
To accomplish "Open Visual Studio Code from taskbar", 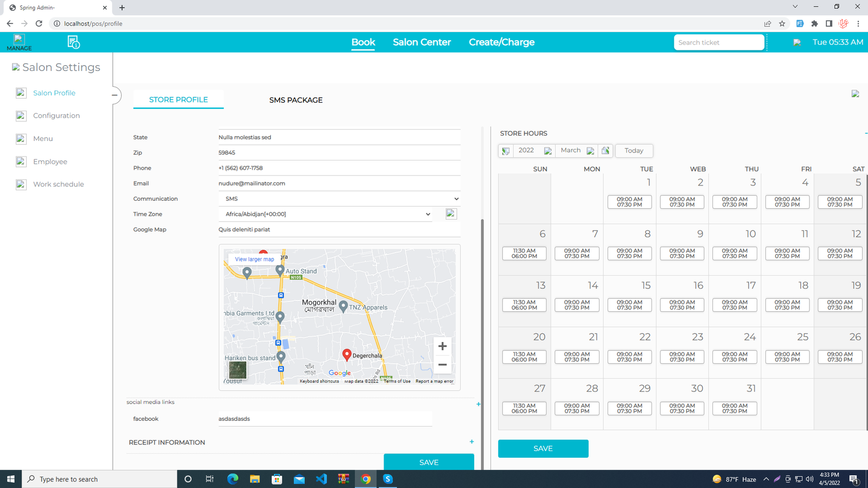I will pyautogui.click(x=321, y=479).
